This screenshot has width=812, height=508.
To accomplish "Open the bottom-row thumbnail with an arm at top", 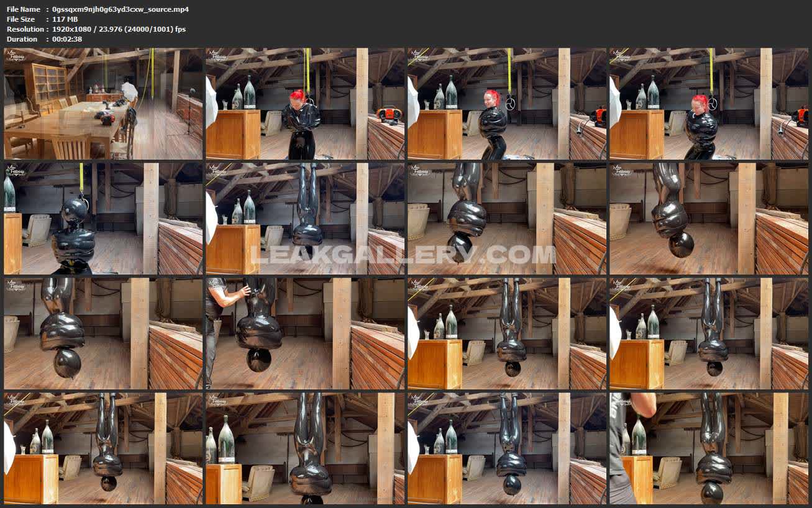I will click(x=708, y=448).
